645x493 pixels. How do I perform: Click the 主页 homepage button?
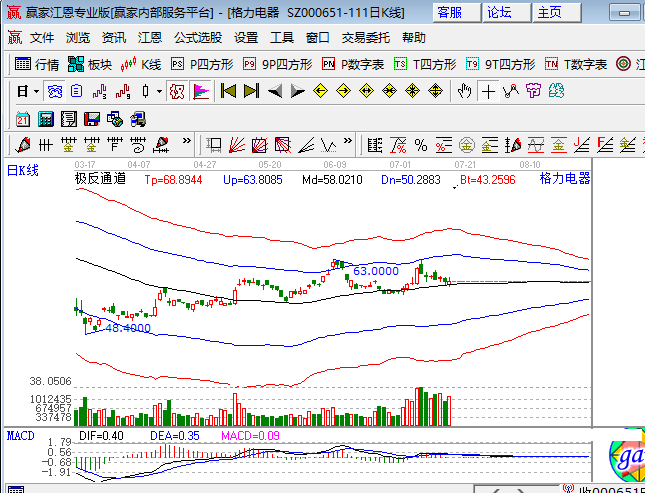tap(557, 13)
